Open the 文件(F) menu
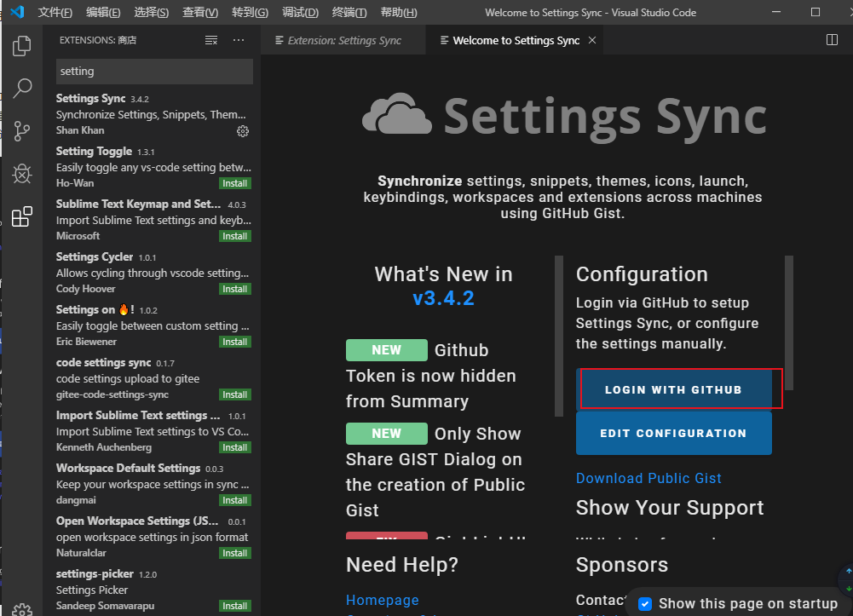The image size is (853, 616). pyautogui.click(x=55, y=12)
